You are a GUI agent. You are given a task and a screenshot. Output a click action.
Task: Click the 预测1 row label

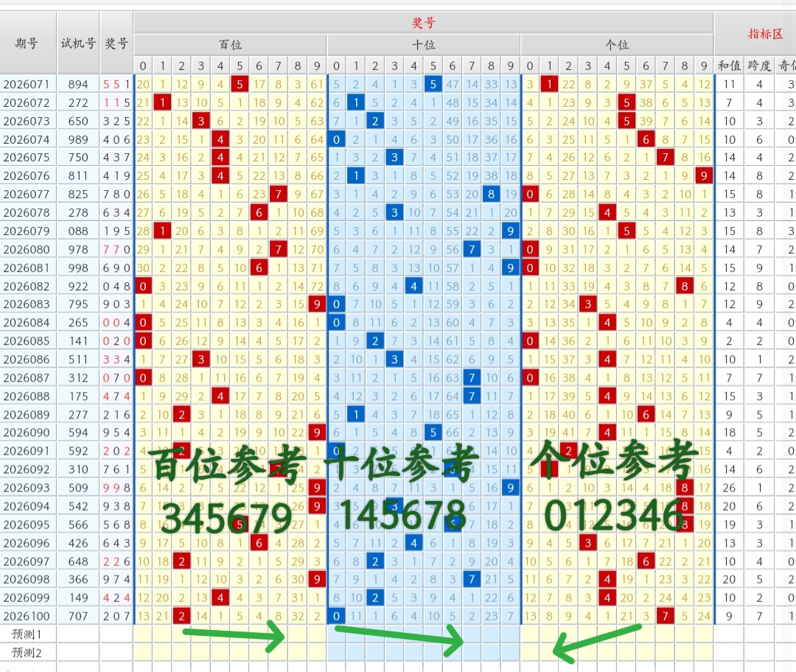[28, 635]
